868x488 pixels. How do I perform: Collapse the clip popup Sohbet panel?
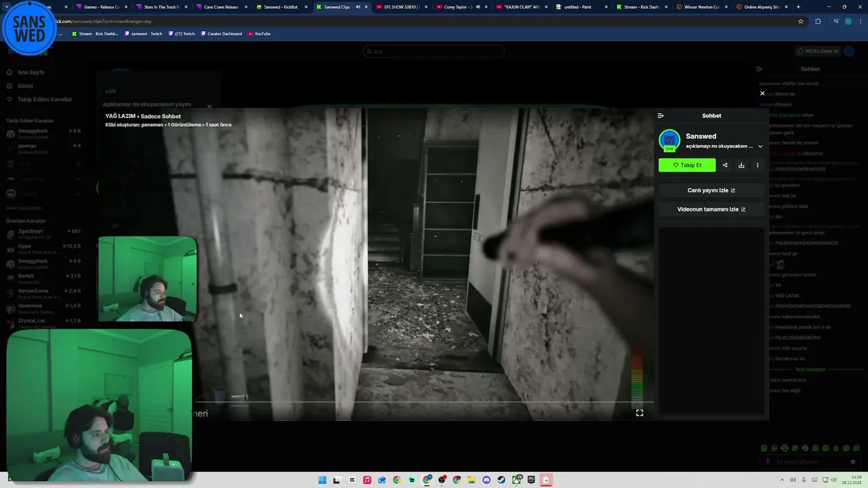pyautogui.click(x=660, y=116)
